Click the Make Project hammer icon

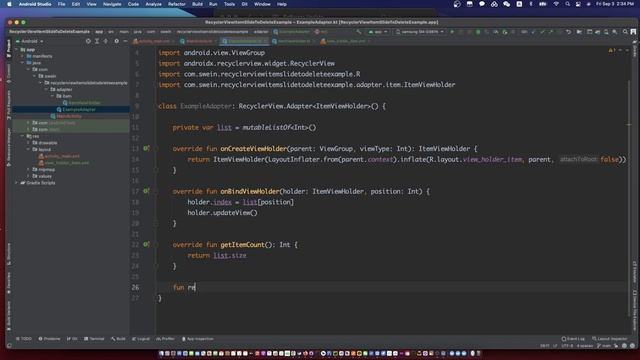[359, 32]
